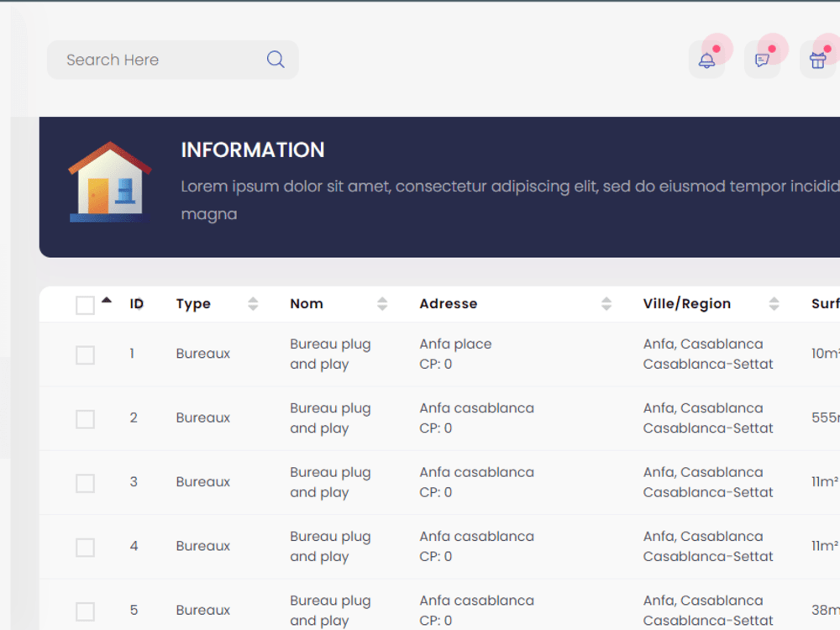Click the 10m² surface value in row 1

825,354
